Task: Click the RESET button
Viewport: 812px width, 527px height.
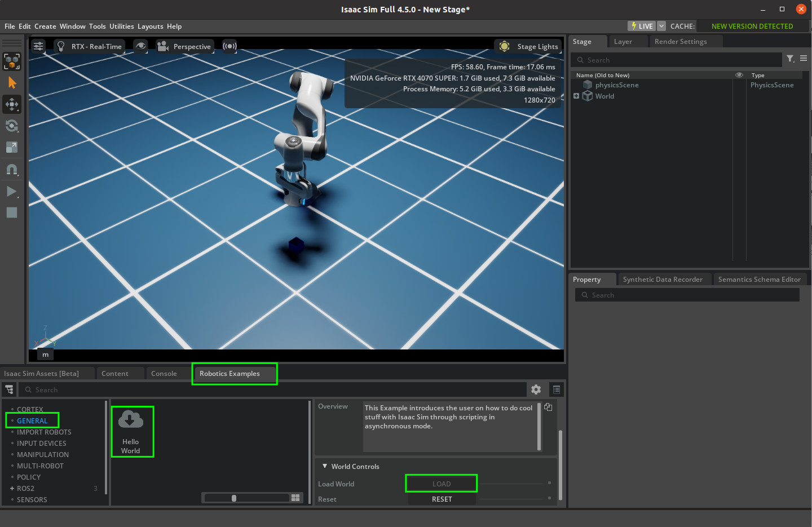Action: (441, 499)
